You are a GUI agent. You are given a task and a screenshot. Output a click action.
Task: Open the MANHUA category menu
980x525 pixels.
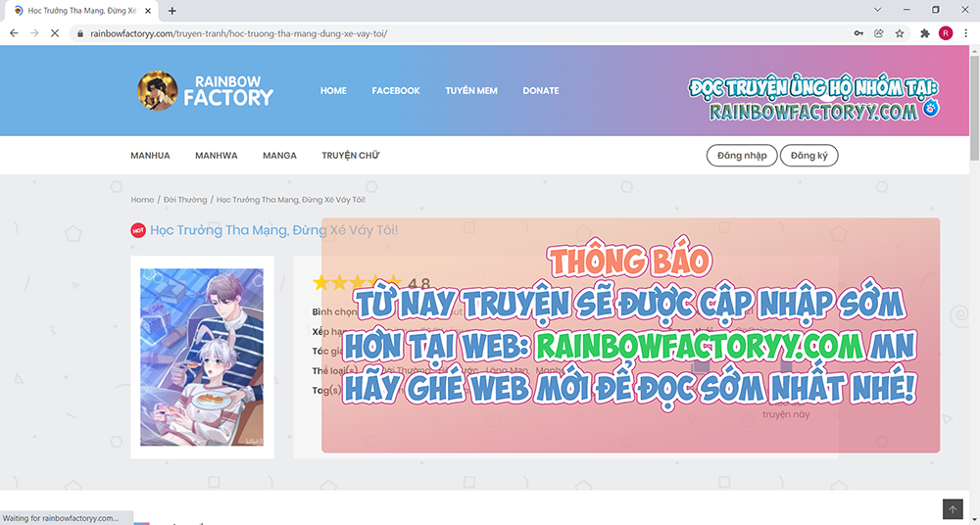pyautogui.click(x=150, y=156)
